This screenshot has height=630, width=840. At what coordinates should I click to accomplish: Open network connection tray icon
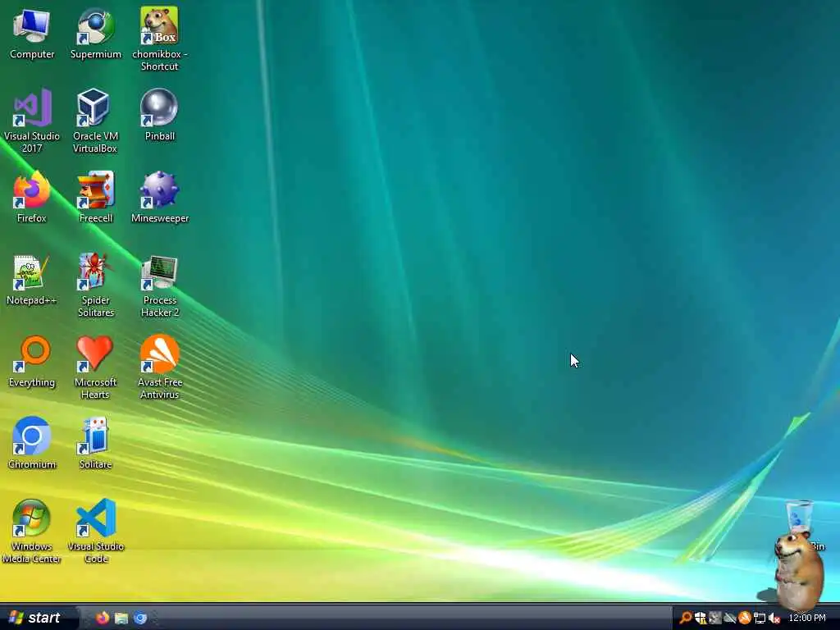click(x=759, y=619)
